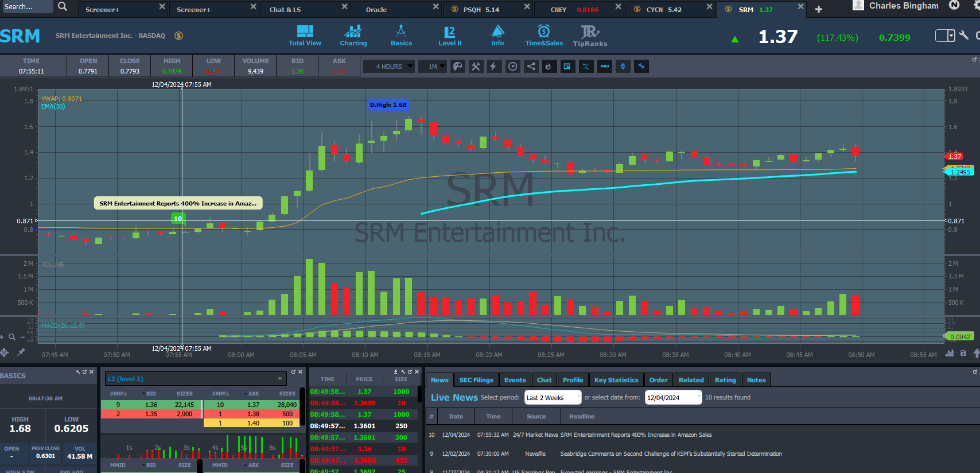Click the gauge dial chart icon

tap(512, 67)
